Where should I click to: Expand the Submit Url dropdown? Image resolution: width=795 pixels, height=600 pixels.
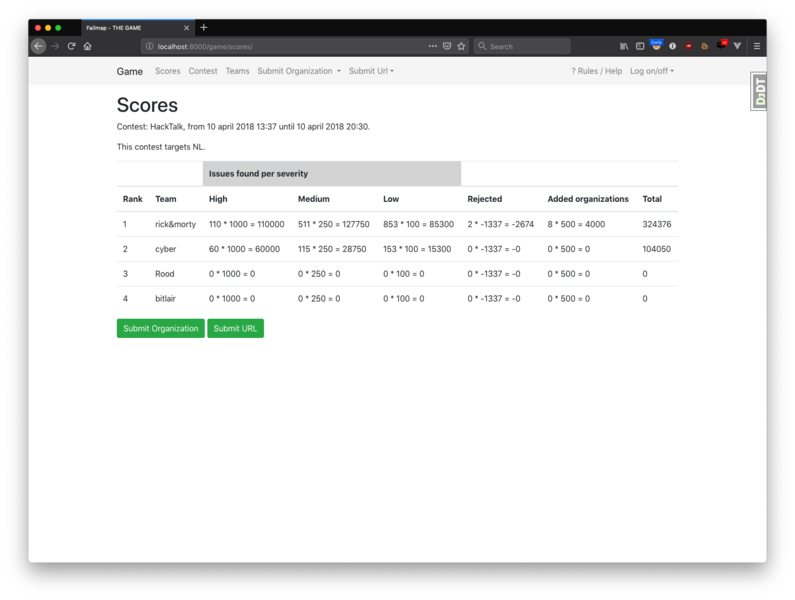click(371, 71)
